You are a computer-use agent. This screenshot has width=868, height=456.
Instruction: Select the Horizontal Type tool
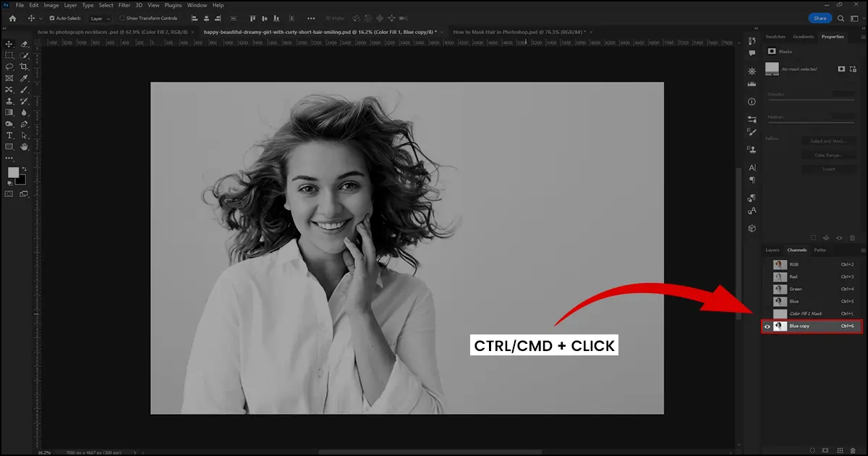(x=9, y=135)
